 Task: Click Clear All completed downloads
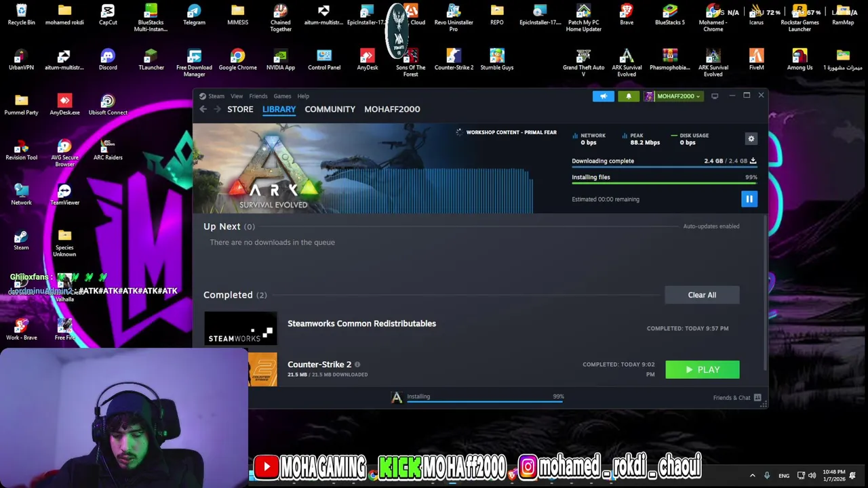(702, 295)
